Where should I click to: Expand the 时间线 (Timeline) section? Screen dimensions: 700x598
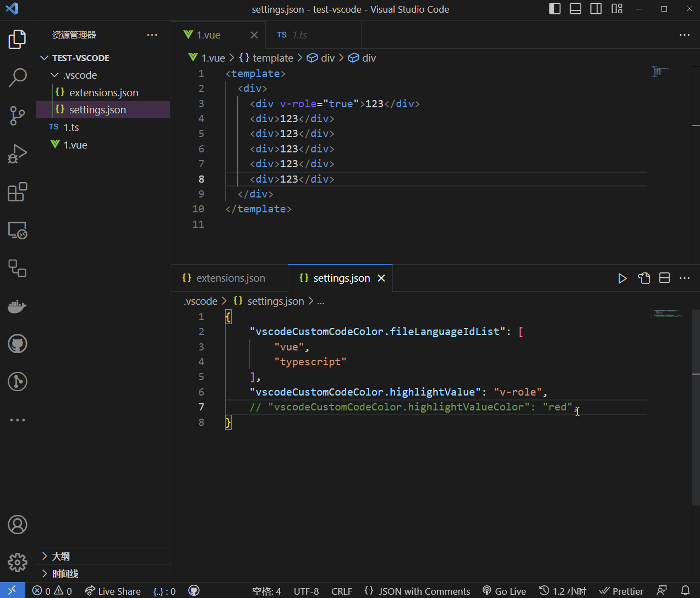pyautogui.click(x=63, y=573)
